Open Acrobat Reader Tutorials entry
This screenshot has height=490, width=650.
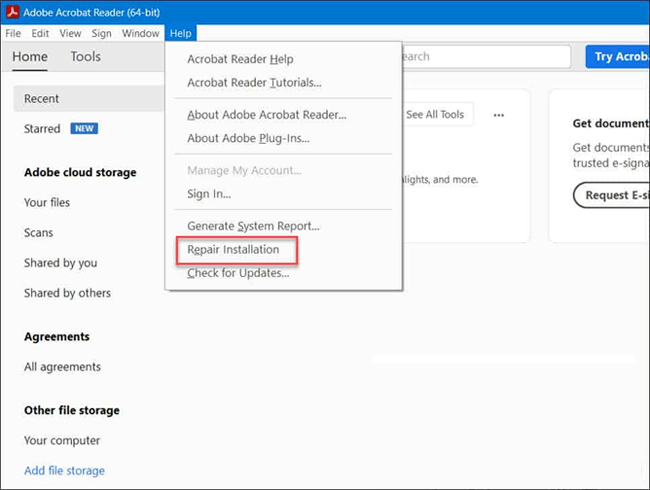(254, 83)
